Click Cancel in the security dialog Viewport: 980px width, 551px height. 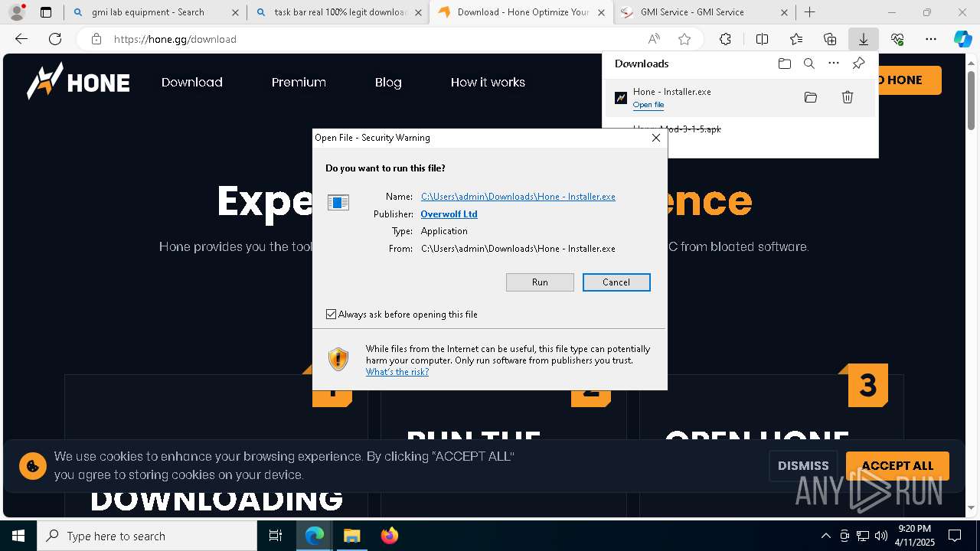click(x=616, y=282)
